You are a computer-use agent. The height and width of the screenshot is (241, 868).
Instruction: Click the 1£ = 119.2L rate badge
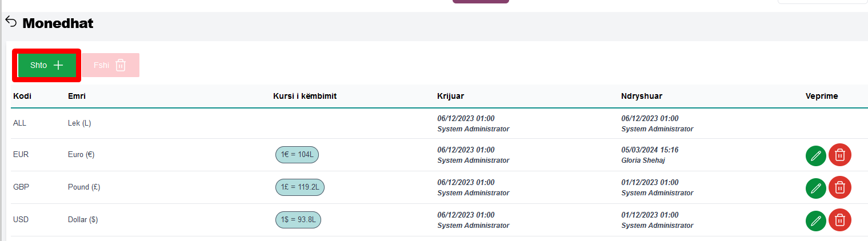[300, 187]
